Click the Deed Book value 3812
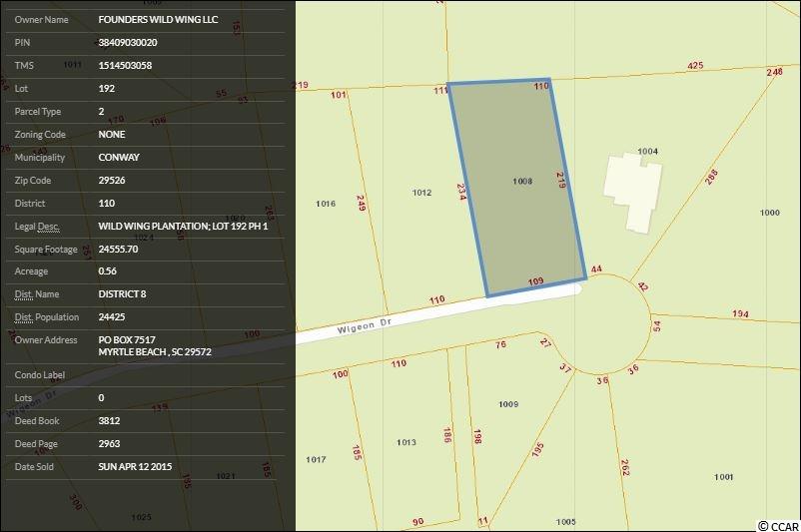 pos(109,420)
